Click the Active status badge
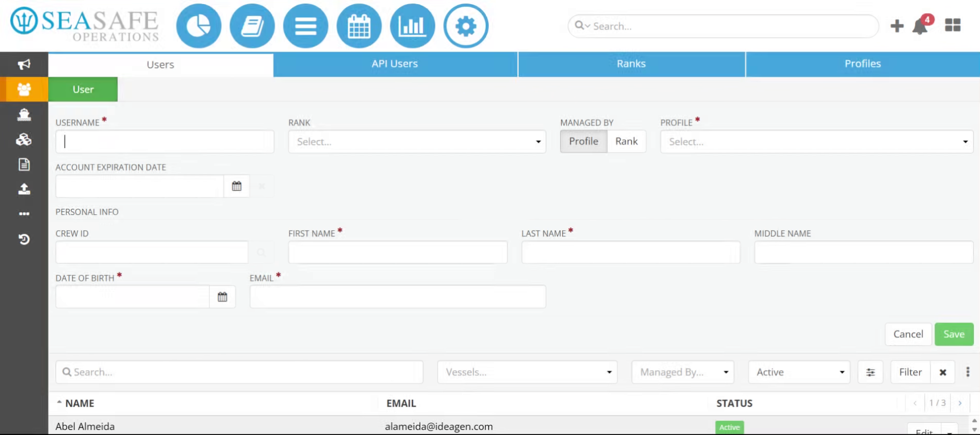The height and width of the screenshot is (435, 980). click(x=729, y=427)
